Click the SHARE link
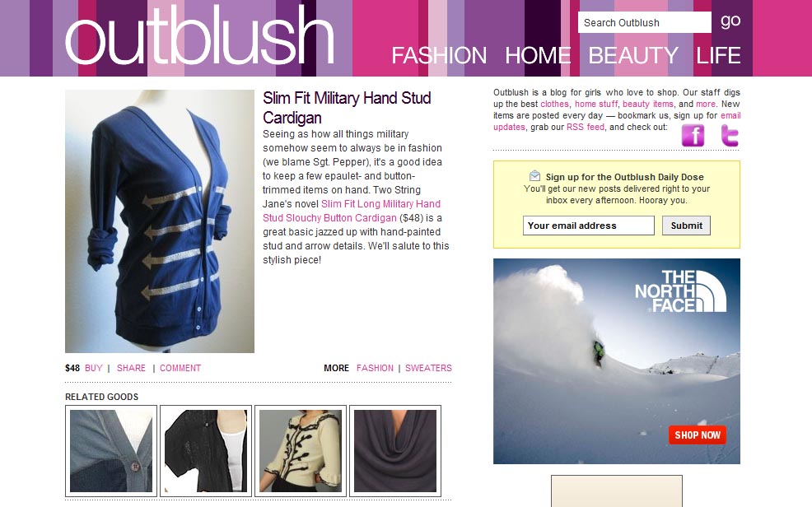 point(131,368)
